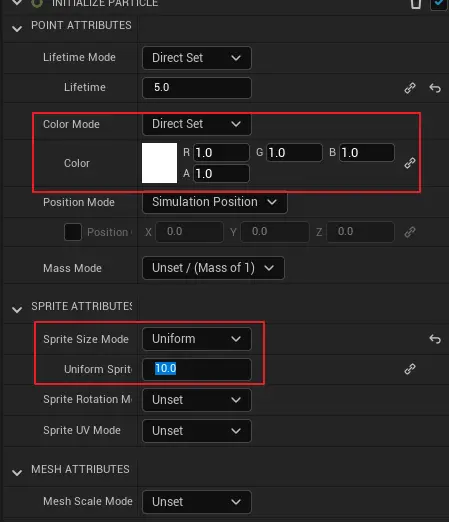This screenshot has width=449, height=523.
Task: Open the Position Mode dropdown
Action: coord(214,202)
